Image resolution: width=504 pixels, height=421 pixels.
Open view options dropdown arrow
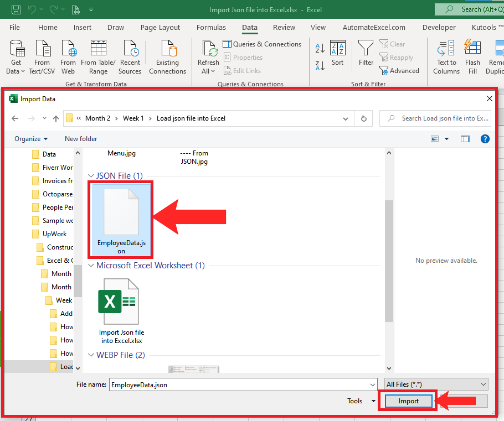(446, 139)
